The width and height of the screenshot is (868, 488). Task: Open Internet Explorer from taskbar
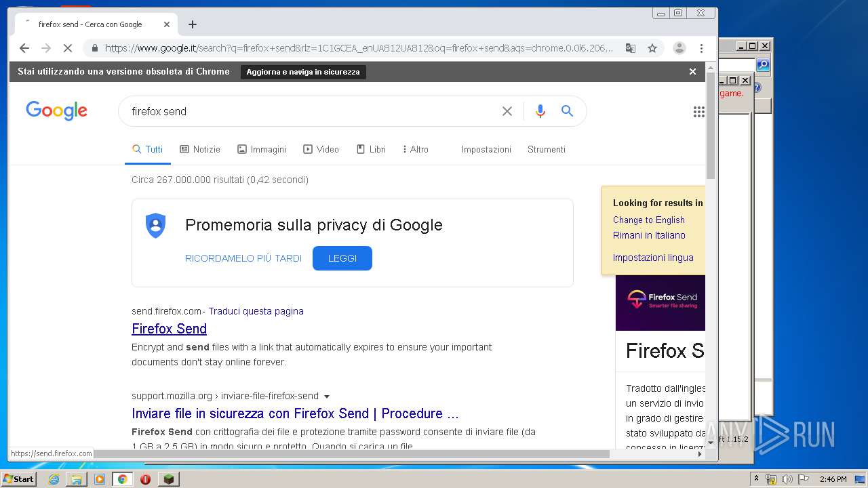coord(54,479)
